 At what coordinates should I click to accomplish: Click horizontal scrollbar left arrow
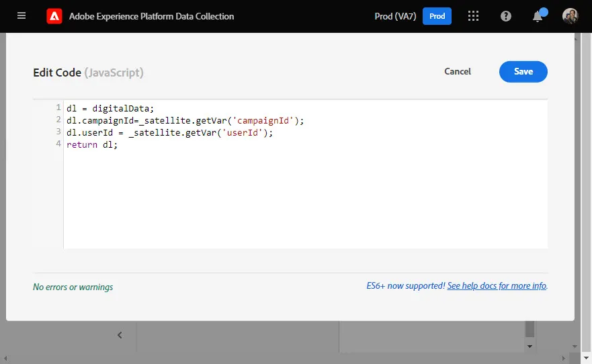5,359
